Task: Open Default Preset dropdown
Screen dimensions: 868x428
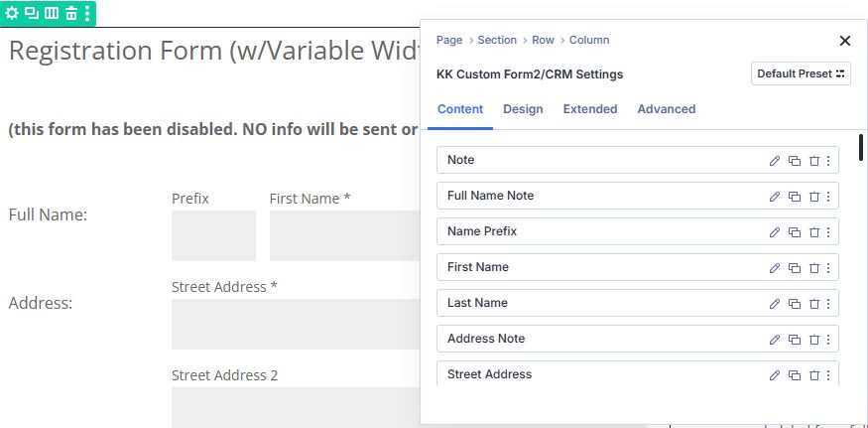Action: coord(801,73)
